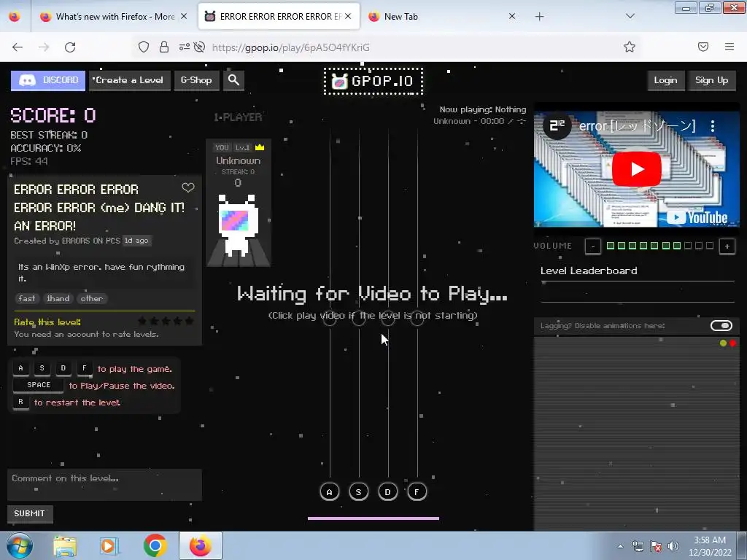Screen dimensions: 747x560
Task: Click the crown icon beside Lv.1
Action: point(260,147)
